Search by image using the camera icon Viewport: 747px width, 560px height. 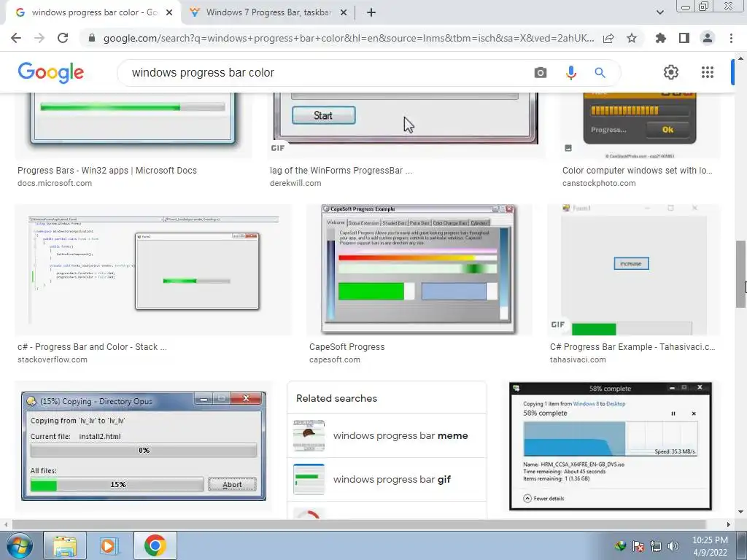click(541, 73)
